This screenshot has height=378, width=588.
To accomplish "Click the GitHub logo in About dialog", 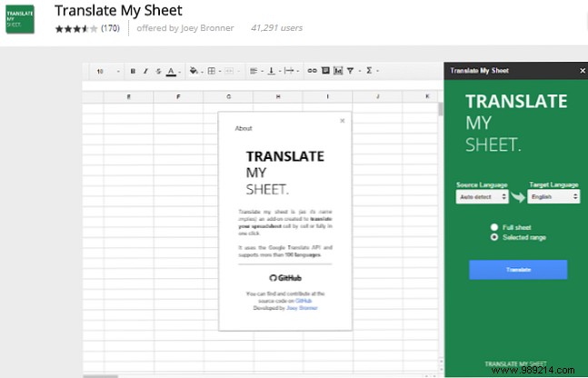I will tap(285, 278).
